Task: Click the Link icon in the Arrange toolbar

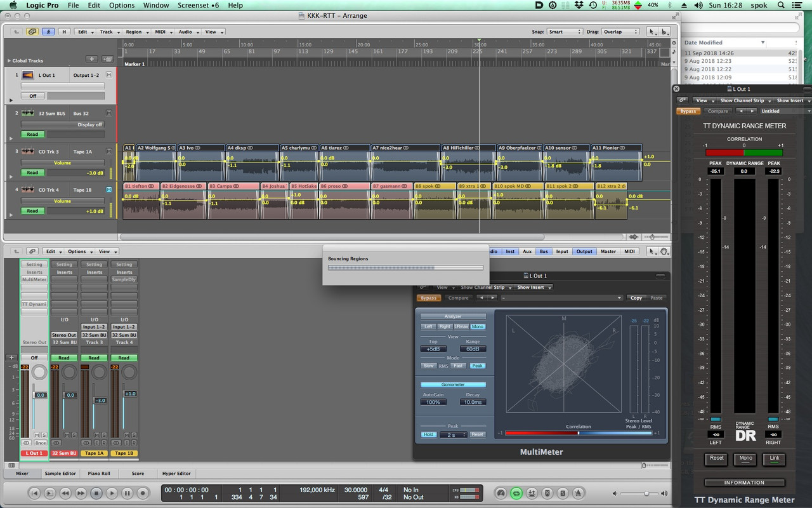Action: (32, 32)
